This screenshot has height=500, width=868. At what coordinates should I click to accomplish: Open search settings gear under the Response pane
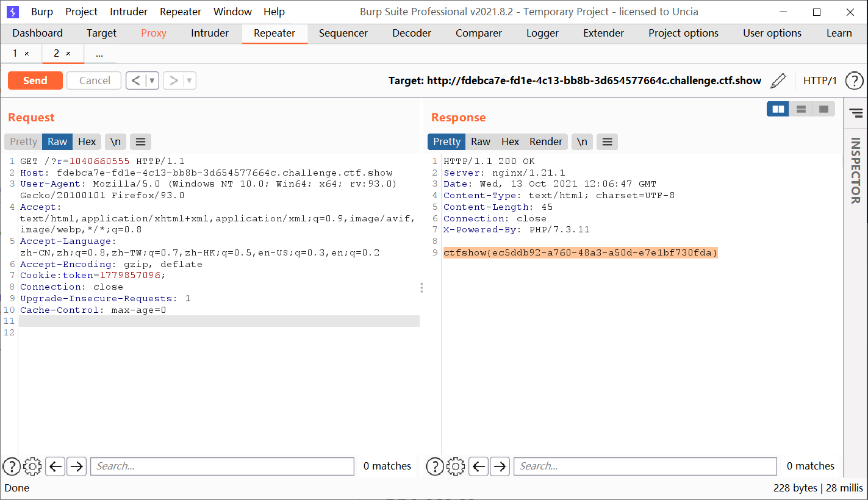point(456,466)
